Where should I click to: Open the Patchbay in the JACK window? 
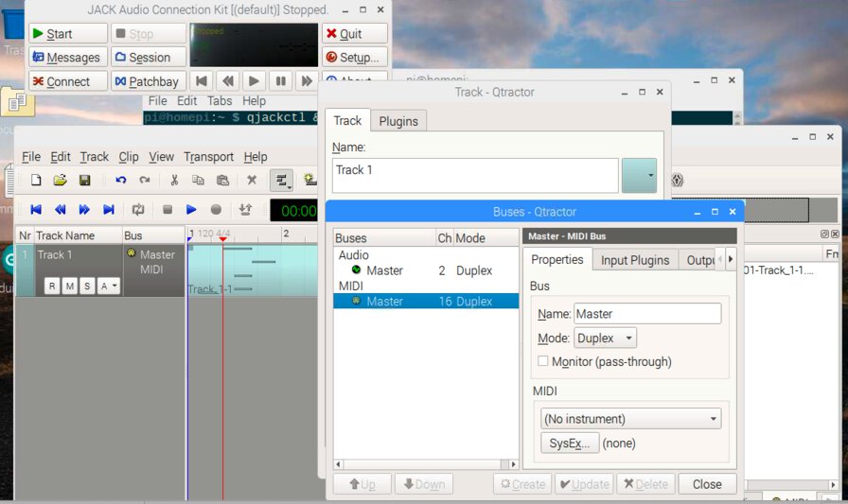pyautogui.click(x=149, y=81)
